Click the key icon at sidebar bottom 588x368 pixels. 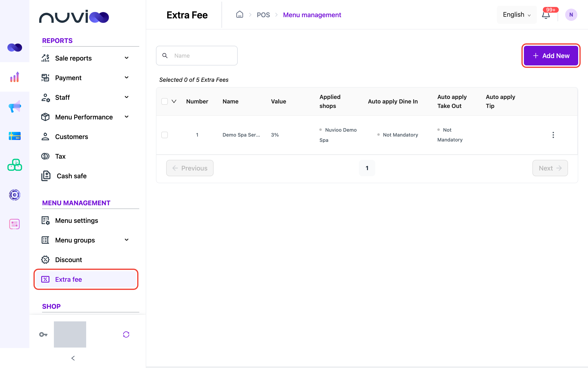click(x=43, y=334)
